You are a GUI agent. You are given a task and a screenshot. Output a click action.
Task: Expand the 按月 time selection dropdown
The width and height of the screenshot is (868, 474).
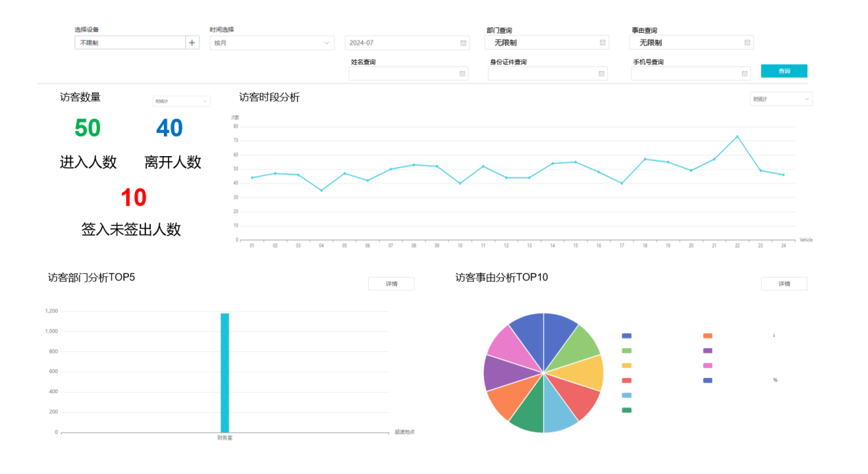point(271,42)
